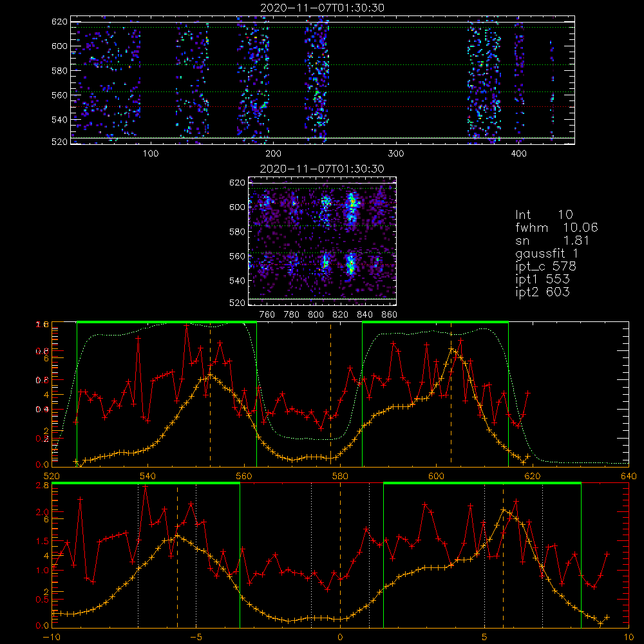Click x-axis label 100 of the top spectrogram
This screenshot has height=644, width=644.
tap(151, 154)
